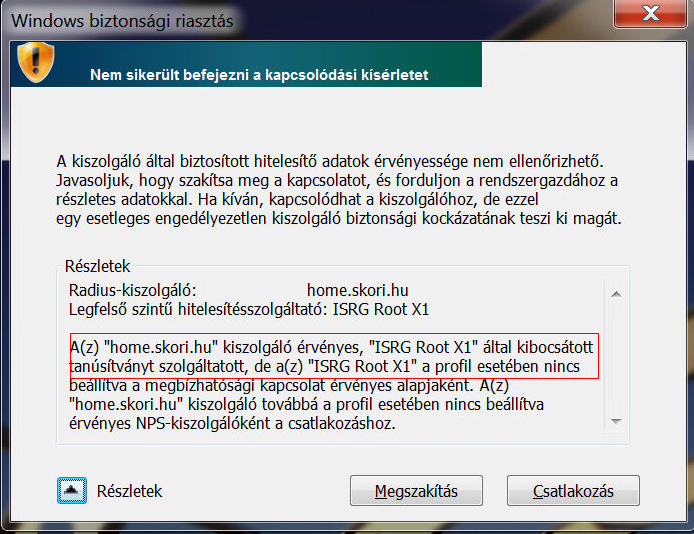
Task: Select the ISRG Root X1 authority value
Action: [381, 309]
